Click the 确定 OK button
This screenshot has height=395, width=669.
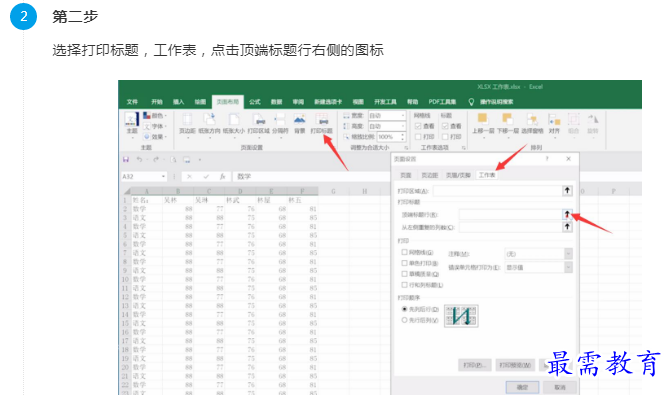click(x=522, y=387)
